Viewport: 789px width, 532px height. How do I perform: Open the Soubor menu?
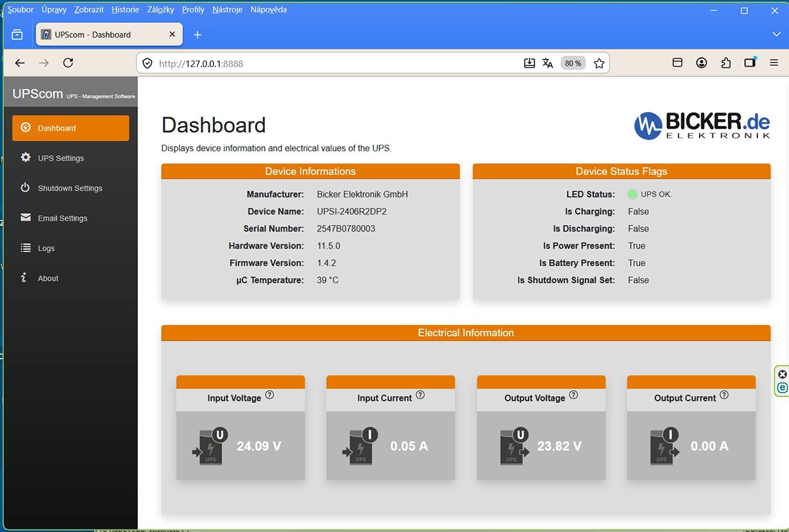click(20, 10)
